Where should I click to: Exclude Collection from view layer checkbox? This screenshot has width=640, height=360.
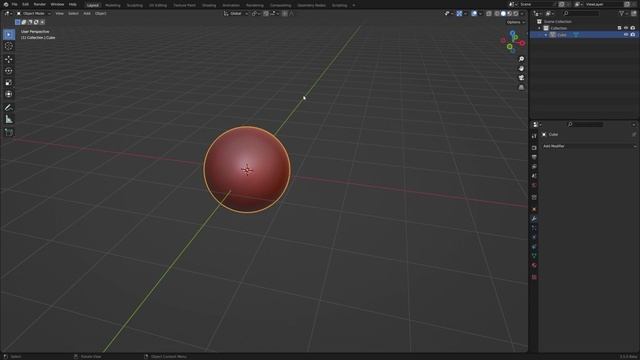[x=619, y=28]
